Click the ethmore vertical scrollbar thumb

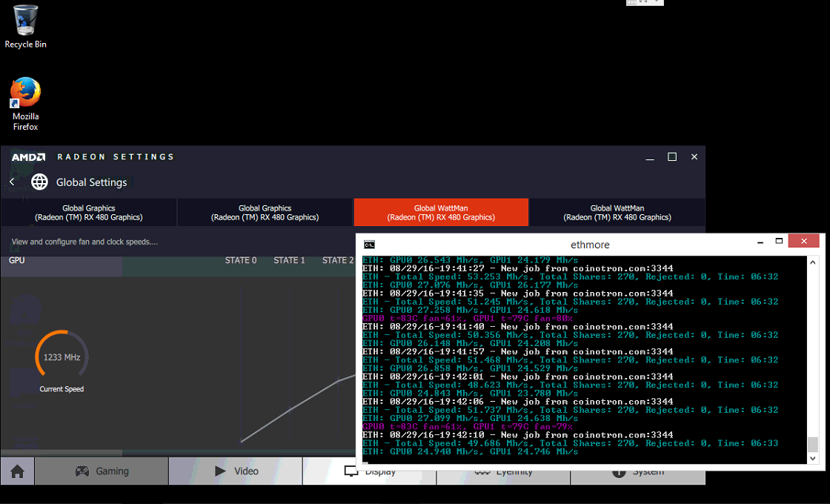pyautogui.click(x=813, y=444)
